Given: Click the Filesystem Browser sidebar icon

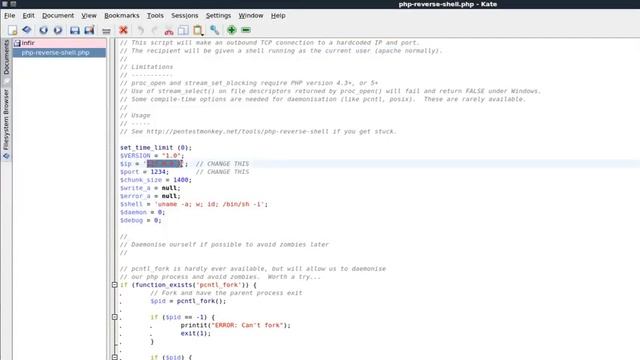Looking at the screenshot, I should click(6, 156).
